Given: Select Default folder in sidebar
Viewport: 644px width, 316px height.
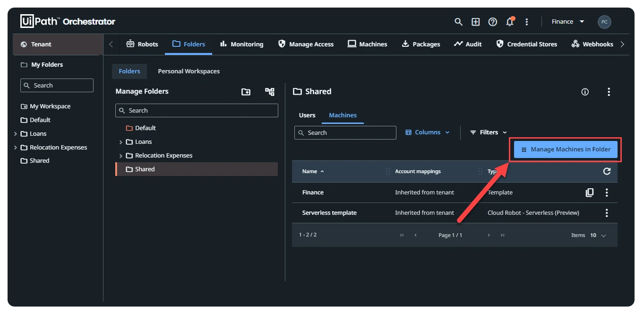Looking at the screenshot, I should click(40, 120).
